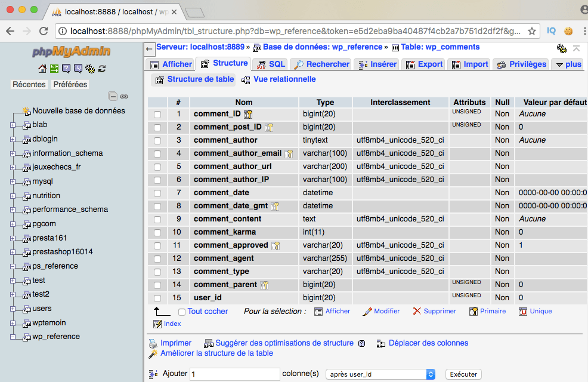Select the comment_karma checkbox

(x=157, y=233)
